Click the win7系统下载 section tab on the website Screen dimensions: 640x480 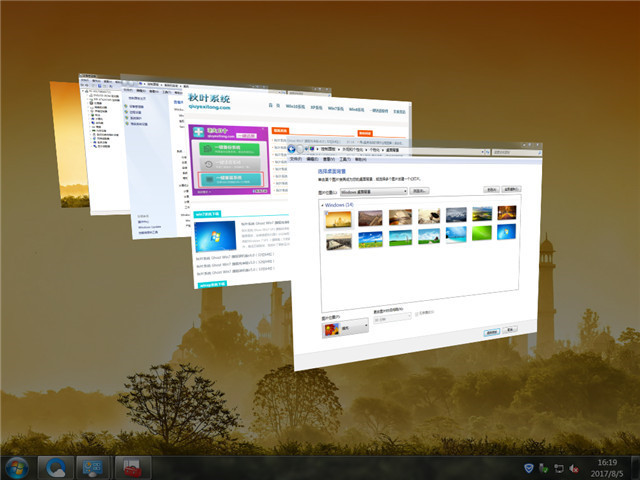coord(207,214)
